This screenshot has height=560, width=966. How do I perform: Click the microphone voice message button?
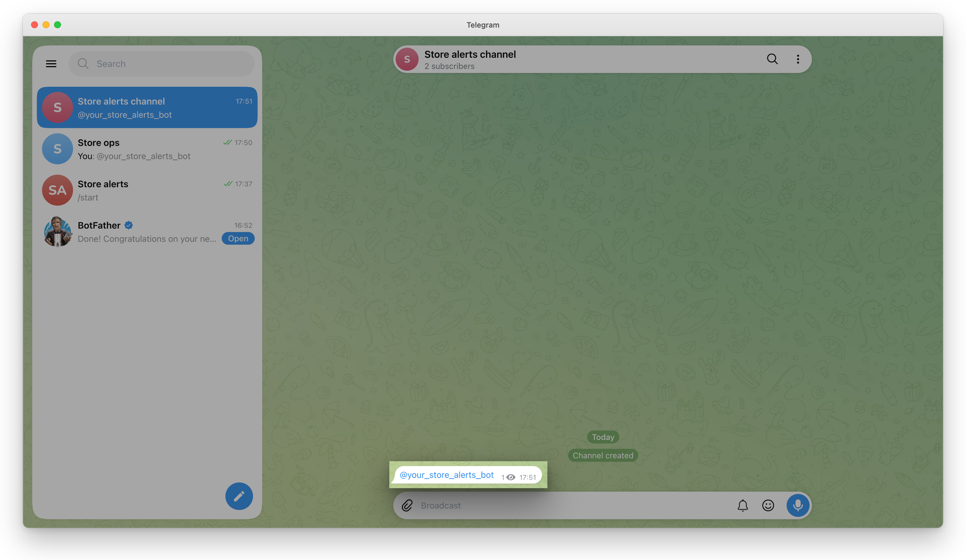pos(798,505)
